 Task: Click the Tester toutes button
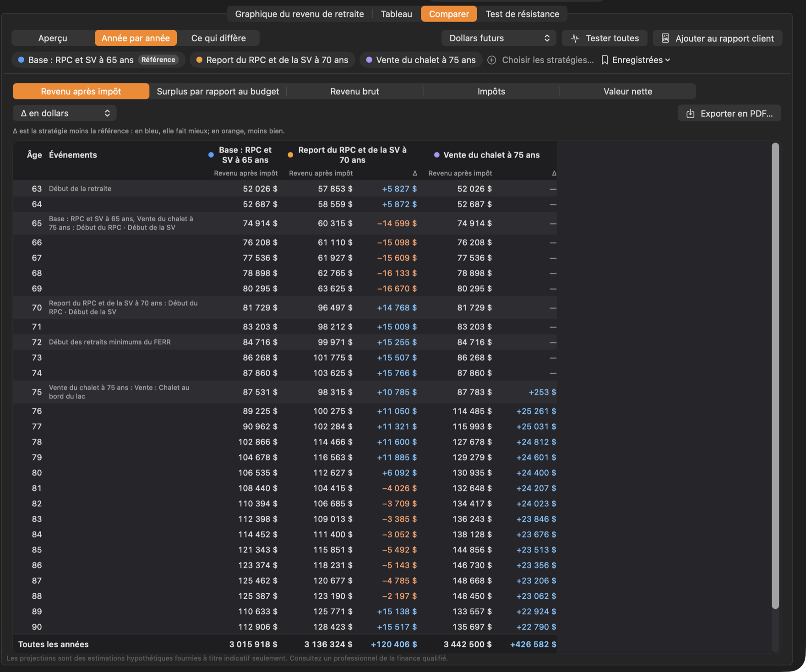tap(604, 38)
